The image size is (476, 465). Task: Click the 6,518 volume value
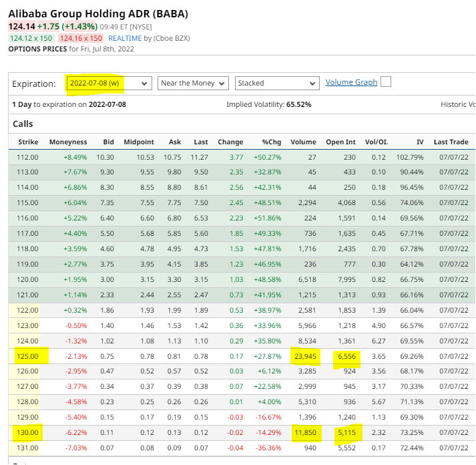[x=307, y=279]
